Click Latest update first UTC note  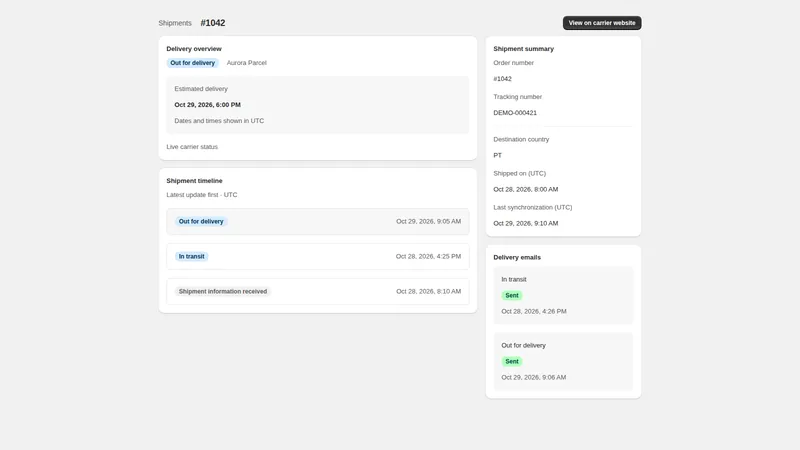202,195
